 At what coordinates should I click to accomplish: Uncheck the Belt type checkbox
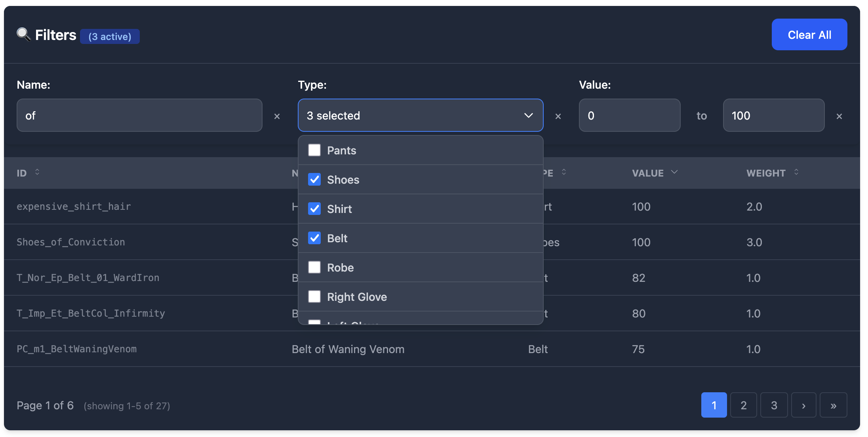(x=314, y=238)
